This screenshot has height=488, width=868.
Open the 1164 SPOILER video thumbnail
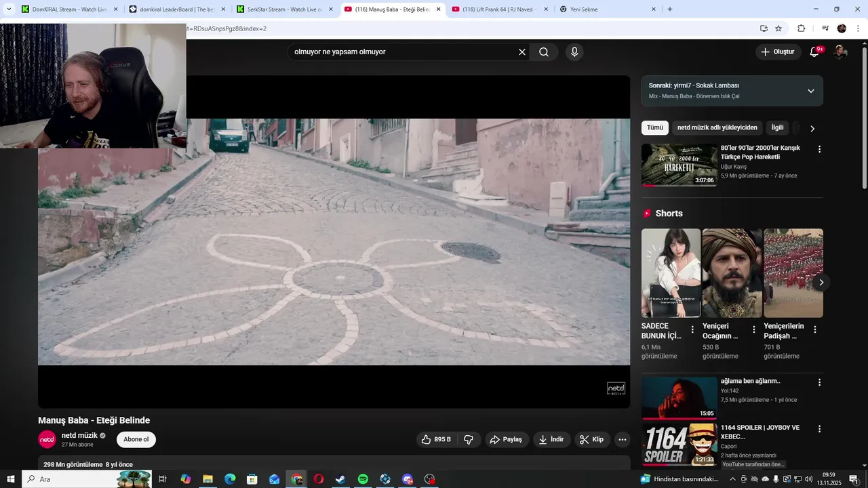point(679,445)
